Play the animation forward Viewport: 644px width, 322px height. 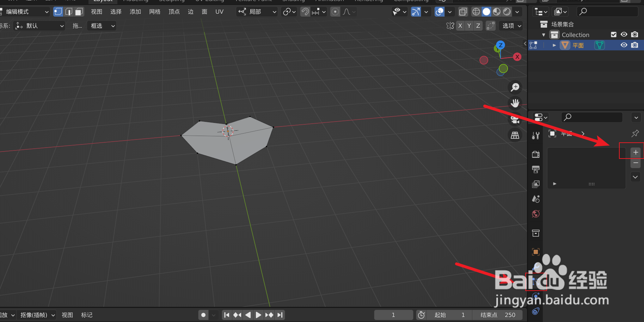tap(258, 315)
